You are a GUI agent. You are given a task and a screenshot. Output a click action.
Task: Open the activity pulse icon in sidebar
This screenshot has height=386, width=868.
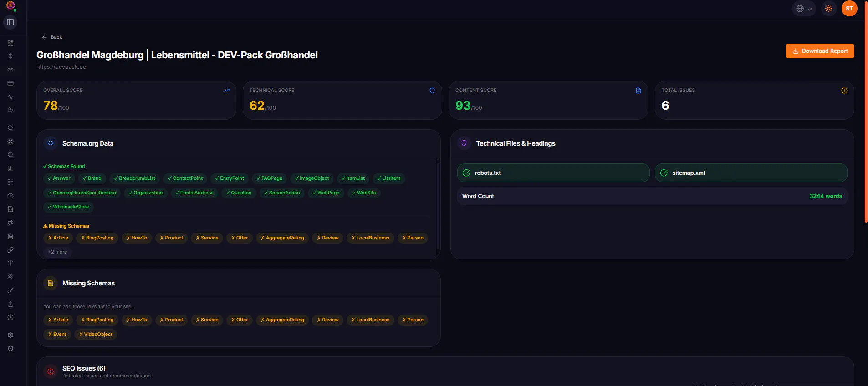(x=10, y=97)
